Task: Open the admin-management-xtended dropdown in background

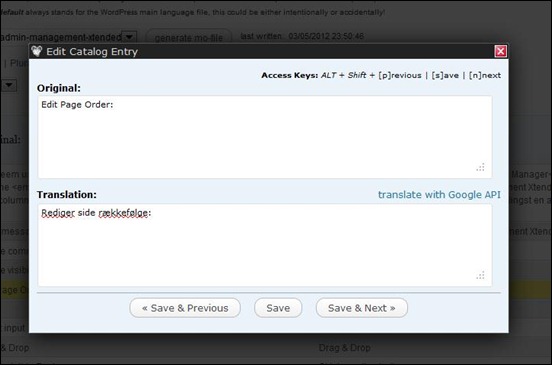Action: pos(129,37)
